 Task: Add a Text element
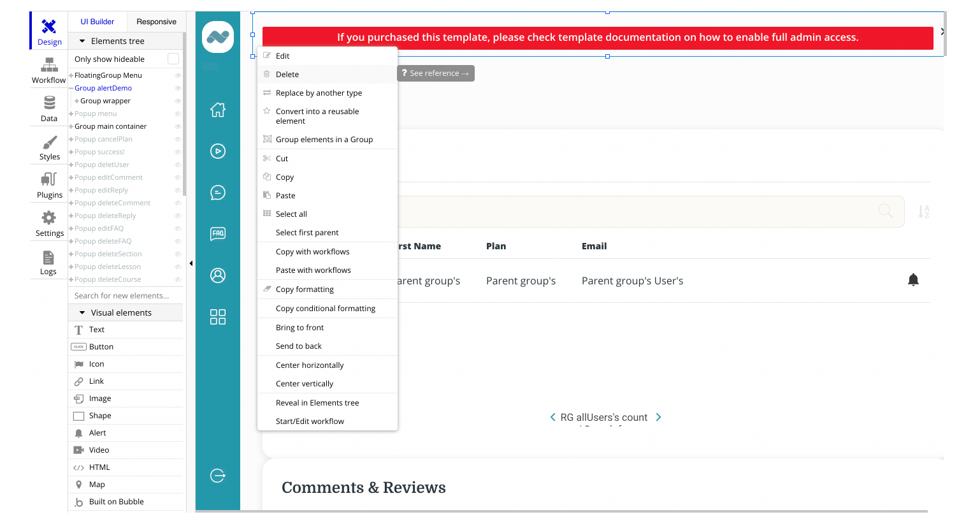(126, 330)
